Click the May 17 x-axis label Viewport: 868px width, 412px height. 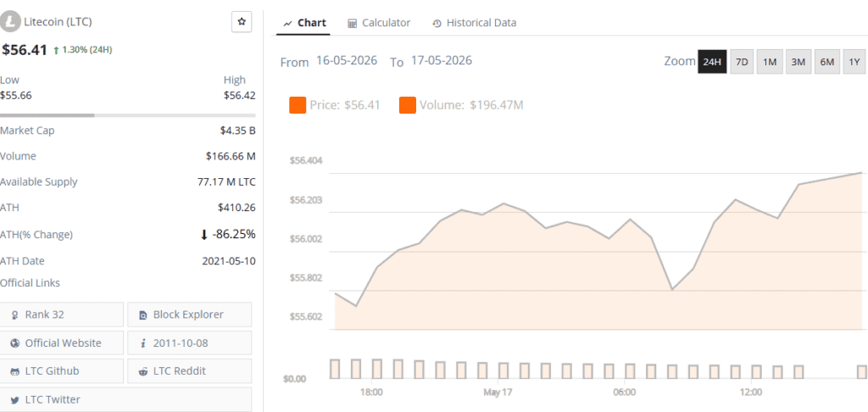pos(498,393)
